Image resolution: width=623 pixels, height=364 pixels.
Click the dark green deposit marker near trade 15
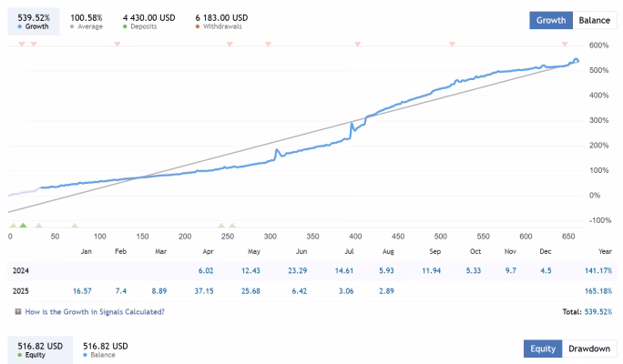tap(23, 226)
